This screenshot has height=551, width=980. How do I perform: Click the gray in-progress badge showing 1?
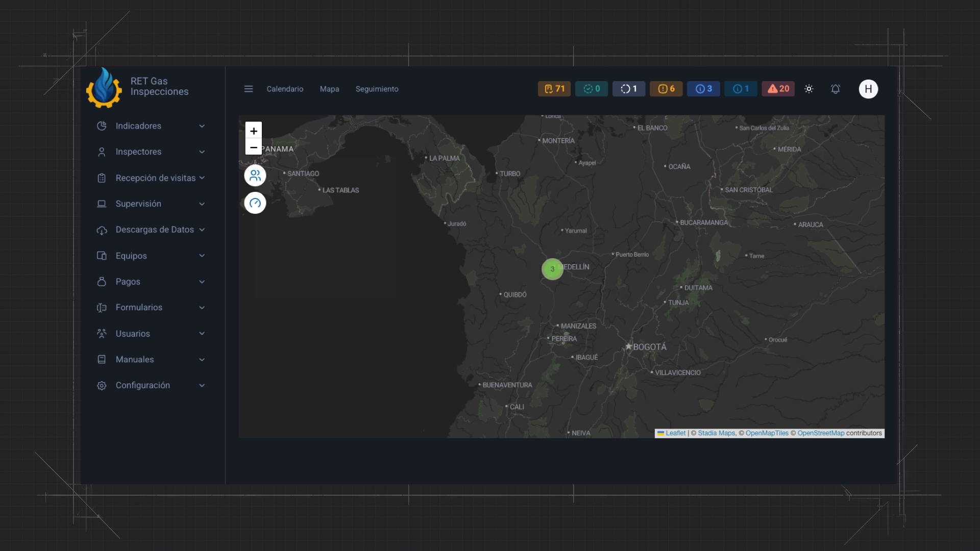(x=629, y=89)
